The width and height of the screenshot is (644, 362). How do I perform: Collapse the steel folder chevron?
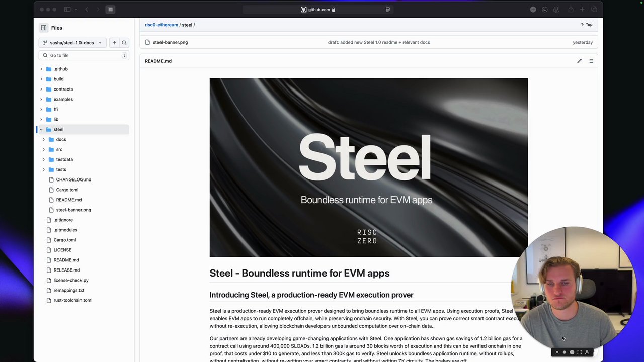coord(41,129)
